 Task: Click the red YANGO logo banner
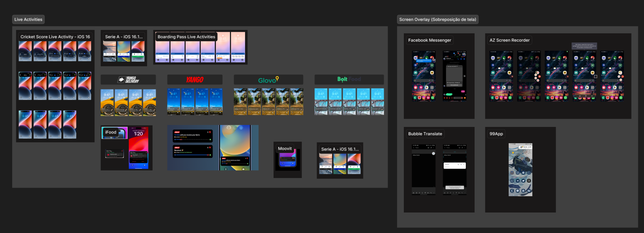pyautogui.click(x=195, y=80)
